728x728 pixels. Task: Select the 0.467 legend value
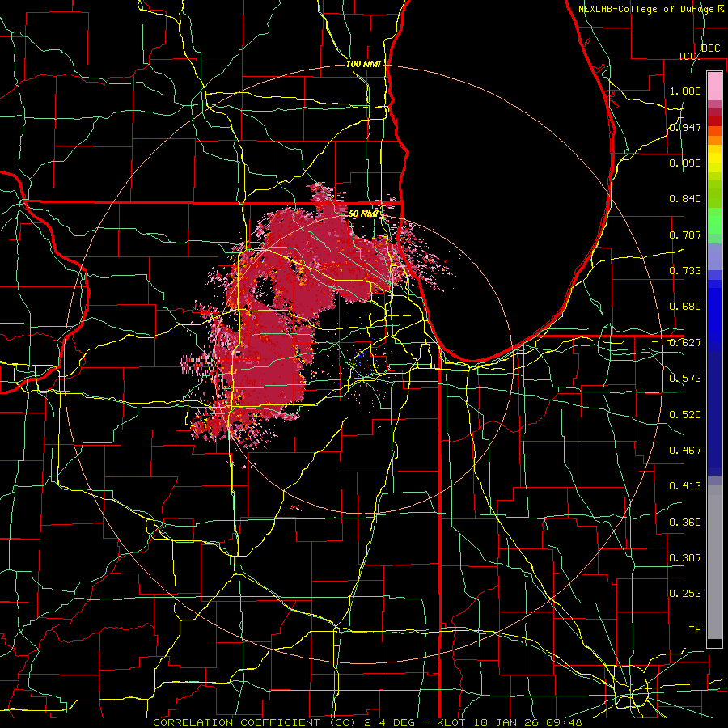pos(685,450)
